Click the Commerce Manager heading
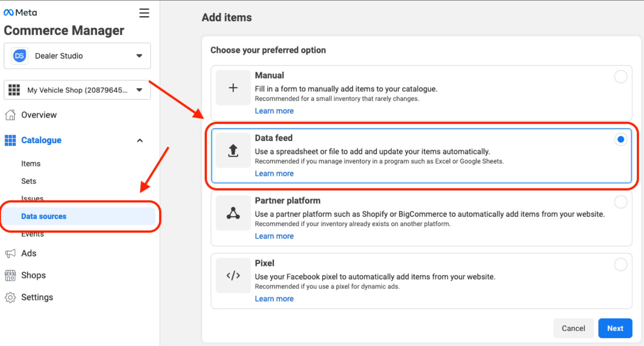Viewport: 644px width, 346px height. coord(64,31)
